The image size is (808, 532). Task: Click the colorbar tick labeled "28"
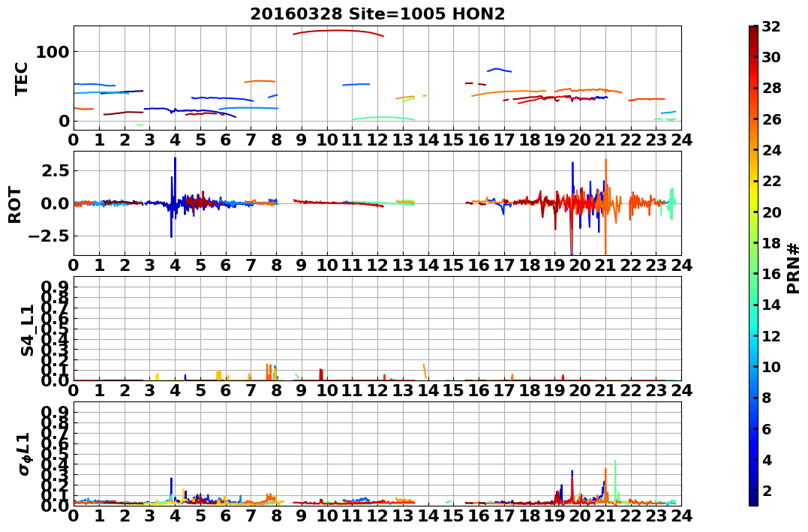click(771, 88)
